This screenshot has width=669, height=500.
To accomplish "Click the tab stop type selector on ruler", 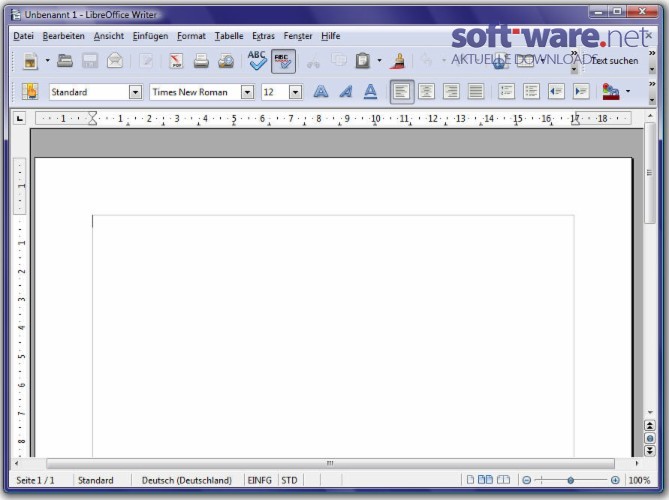I will pyautogui.click(x=20, y=119).
